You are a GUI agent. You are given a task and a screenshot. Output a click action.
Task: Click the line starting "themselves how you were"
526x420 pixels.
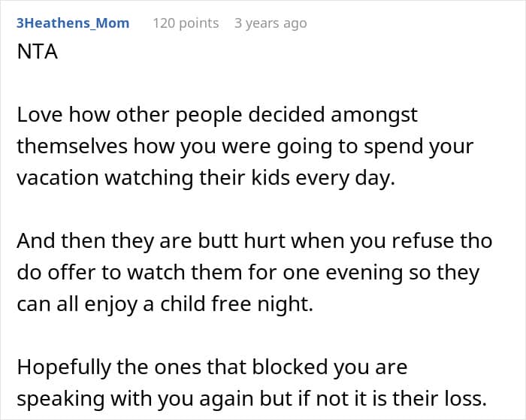[245, 146]
